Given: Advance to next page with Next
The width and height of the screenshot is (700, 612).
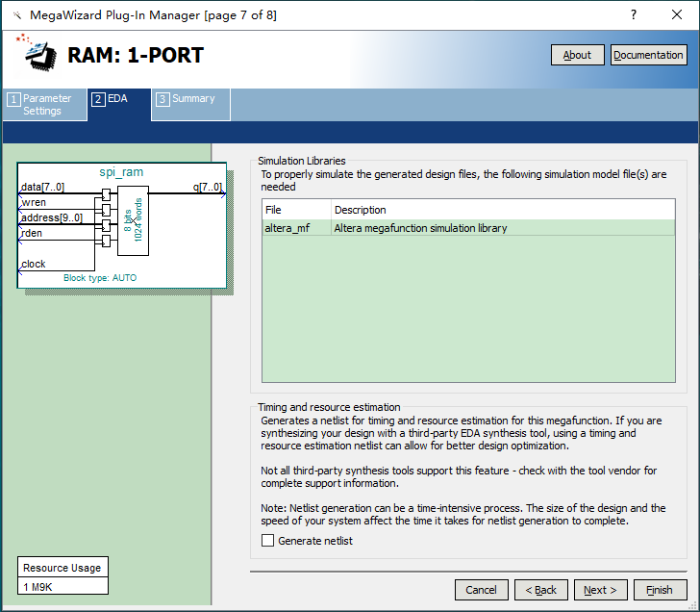Looking at the screenshot, I should coord(600,590).
